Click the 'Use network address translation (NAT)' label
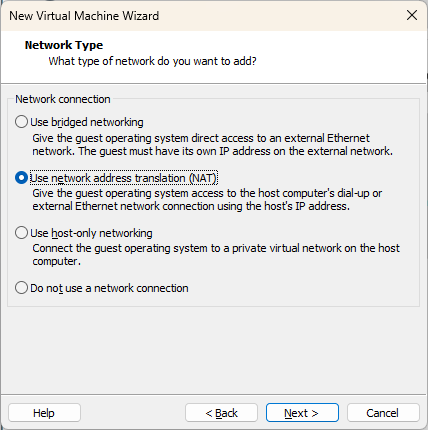 [124, 178]
